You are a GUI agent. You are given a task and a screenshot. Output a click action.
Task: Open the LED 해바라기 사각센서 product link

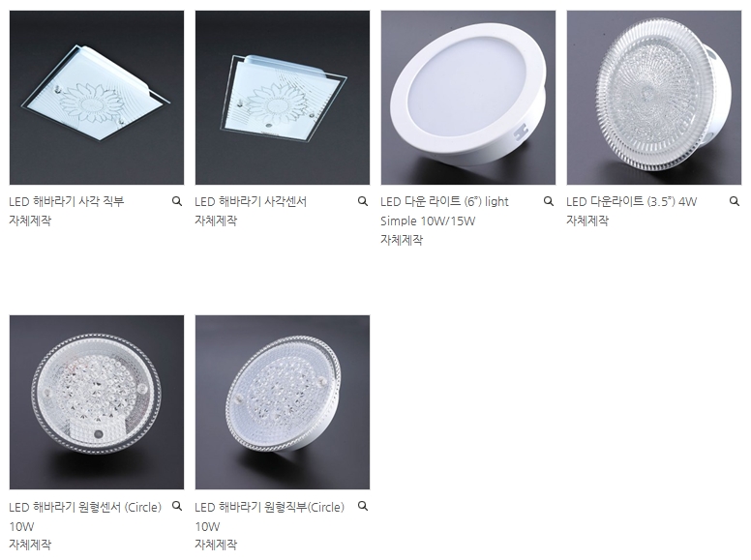pos(251,201)
